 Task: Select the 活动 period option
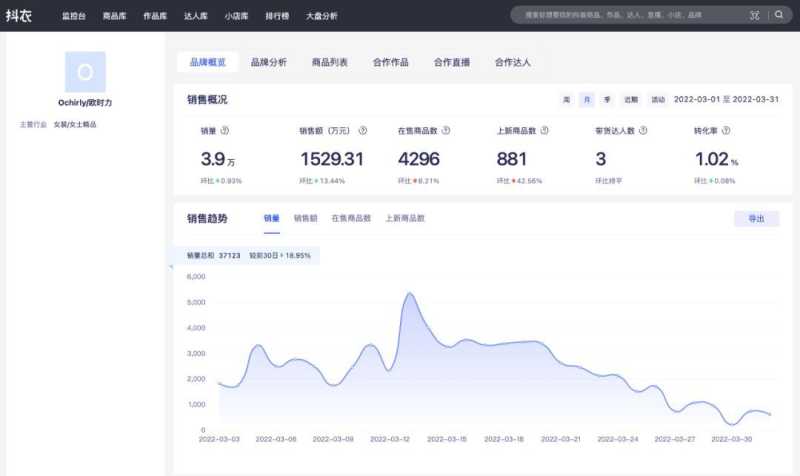point(658,99)
